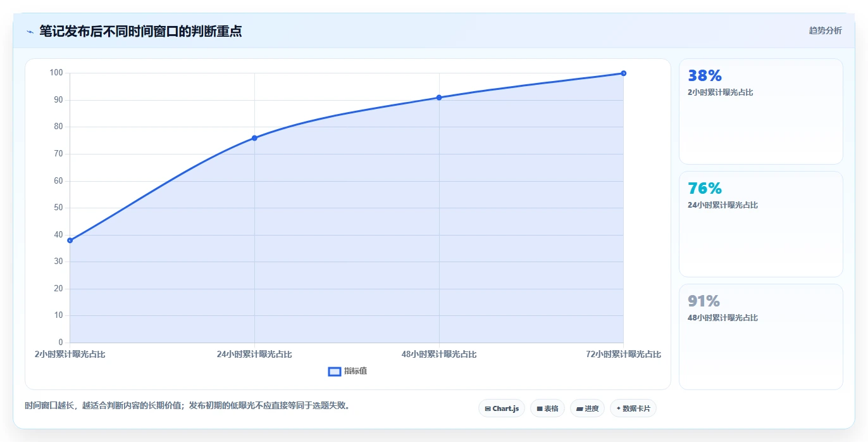Click the card caption 2小时累计曝光占比 under 38%

tap(720, 92)
